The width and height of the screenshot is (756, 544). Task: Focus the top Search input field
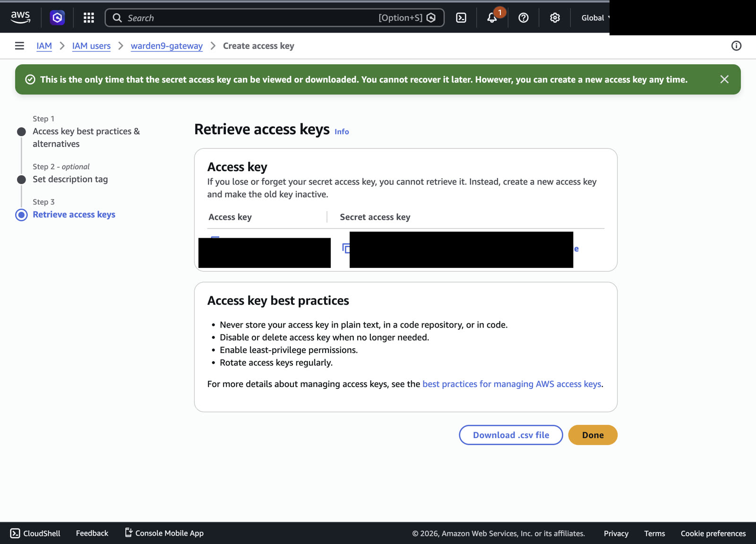(x=274, y=17)
